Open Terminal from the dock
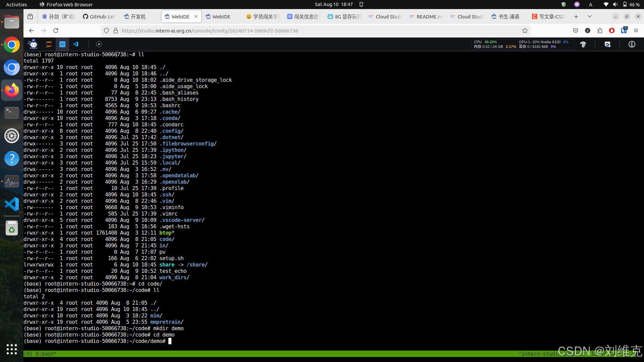The height and width of the screenshot is (362, 644). pos(12,113)
